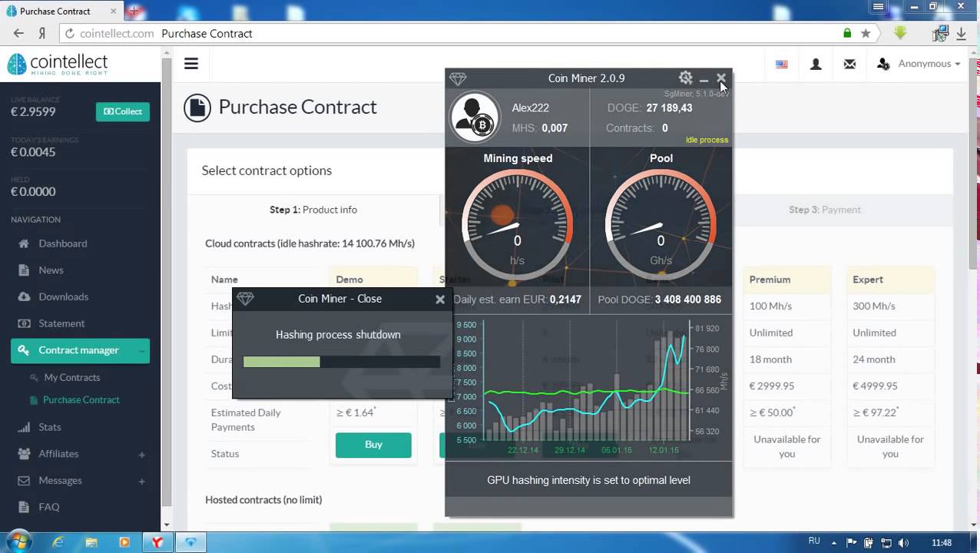Image resolution: width=980 pixels, height=553 pixels.
Task: Click Buy button for Demo contract
Action: (x=373, y=445)
